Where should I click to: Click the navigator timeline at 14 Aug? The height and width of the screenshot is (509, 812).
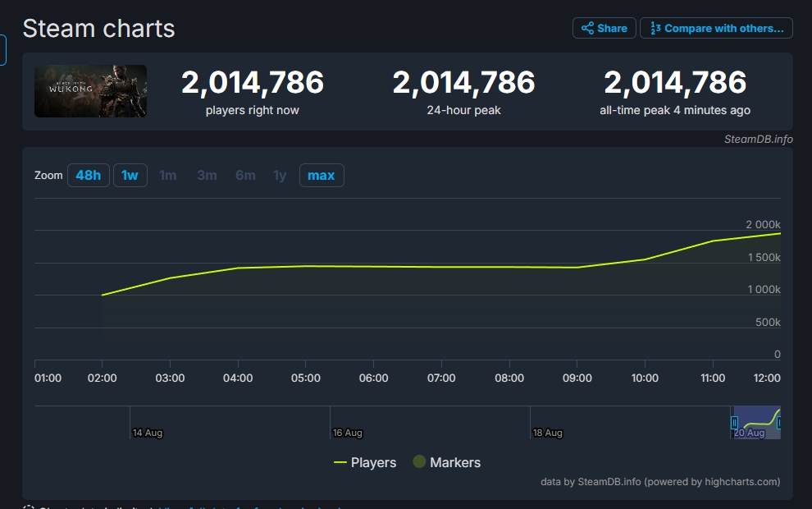coord(148,432)
